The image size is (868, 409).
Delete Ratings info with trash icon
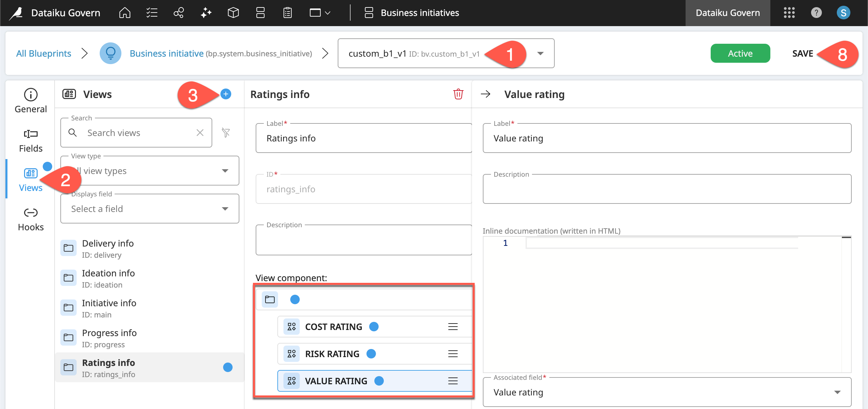(x=458, y=94)
